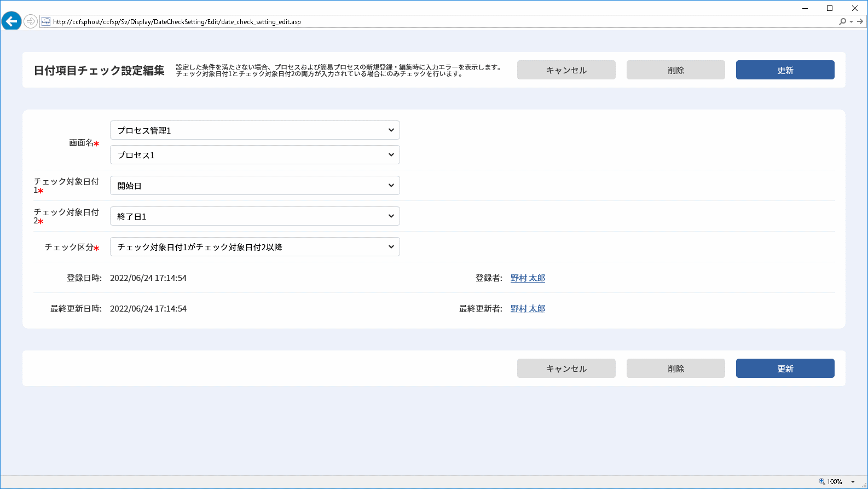Expand the 開始日 check target date dropdown

(x=255, y=186)
